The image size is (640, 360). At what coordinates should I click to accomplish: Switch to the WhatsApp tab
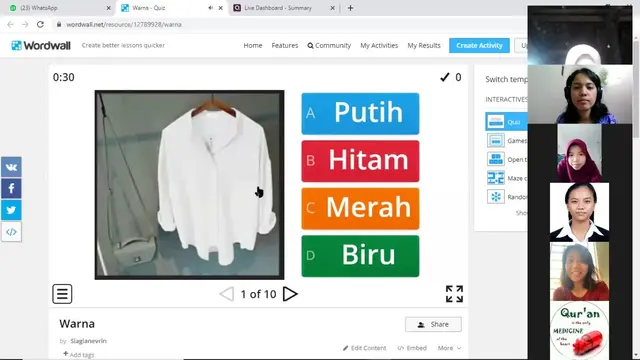point(57,8)
